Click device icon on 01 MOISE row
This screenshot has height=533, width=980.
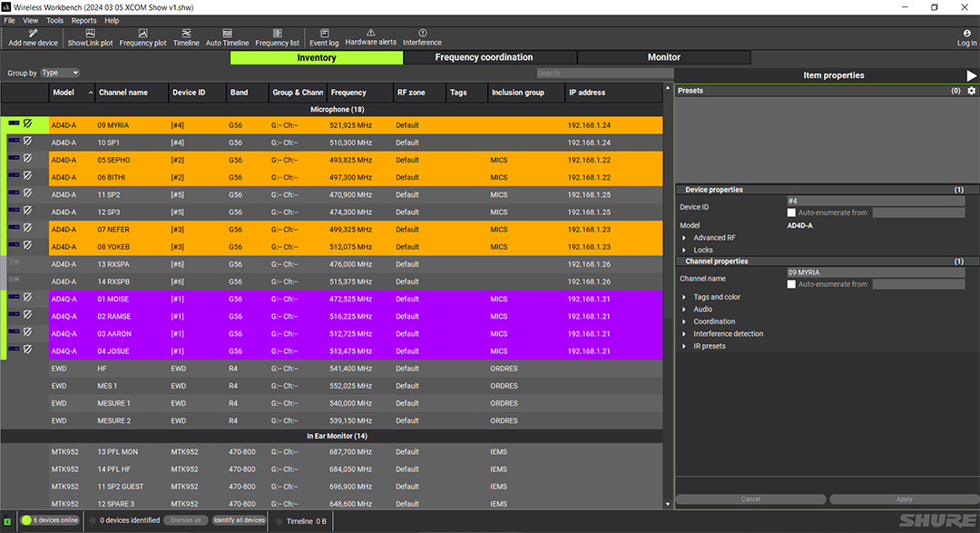14,297
